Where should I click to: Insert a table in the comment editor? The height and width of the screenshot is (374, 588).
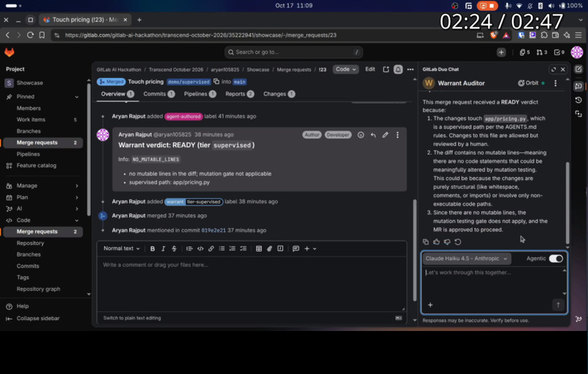click(x=259, y=249)
